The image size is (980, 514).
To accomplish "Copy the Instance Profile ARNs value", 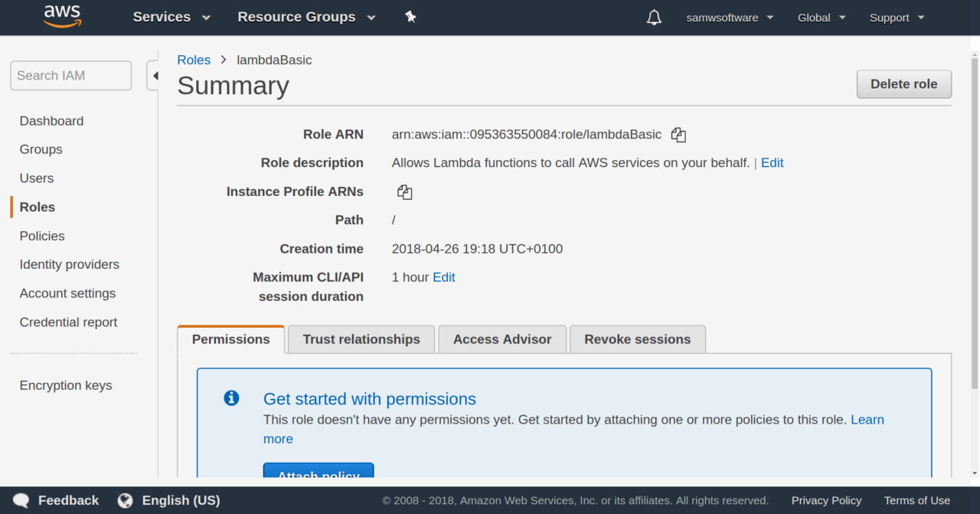I will (405, 192).
